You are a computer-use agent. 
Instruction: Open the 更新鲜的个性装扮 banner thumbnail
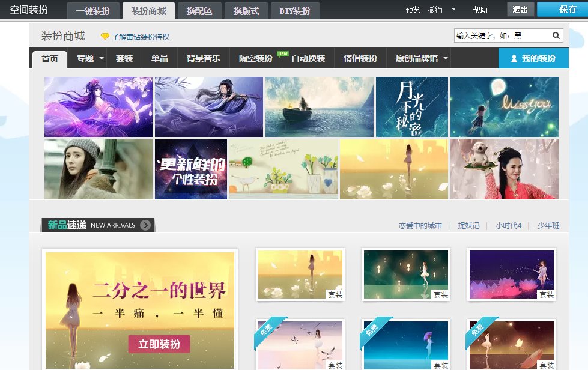[190, 169]
